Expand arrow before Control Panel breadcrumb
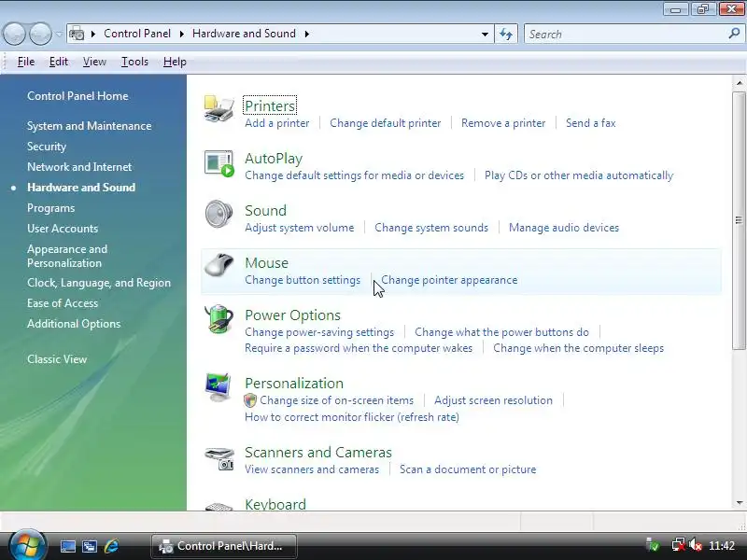The width and height of the screenshot is (747, 560). [x=93, y=34]
